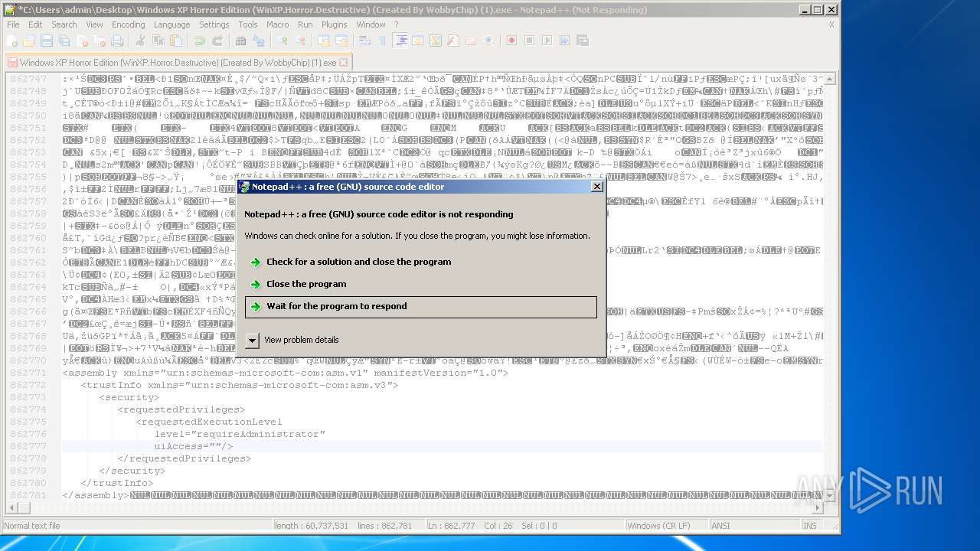The height and width of the screenshot is (551, 980).
Task: Toggle the Monitoring eye icon
Action: point(488,41)
